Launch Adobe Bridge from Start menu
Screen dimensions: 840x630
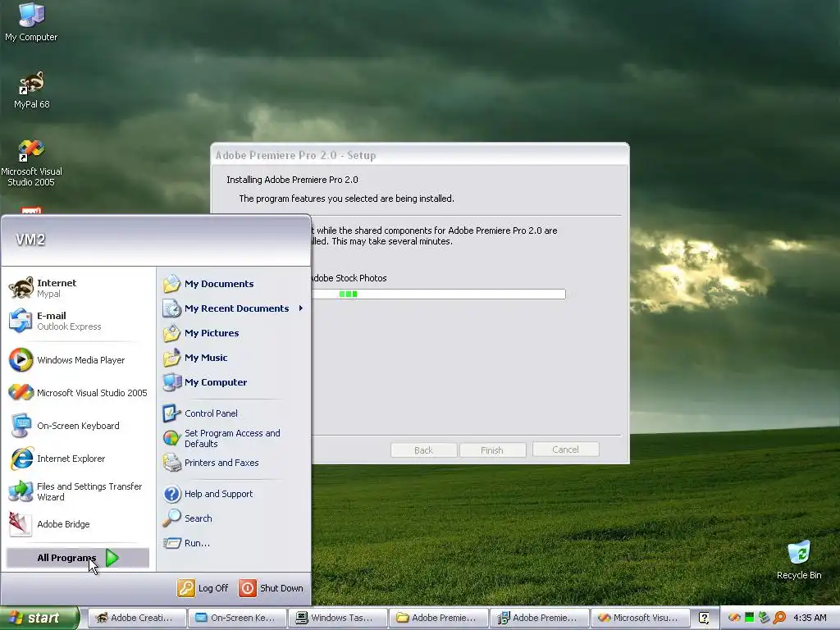(x=78, y=524)
